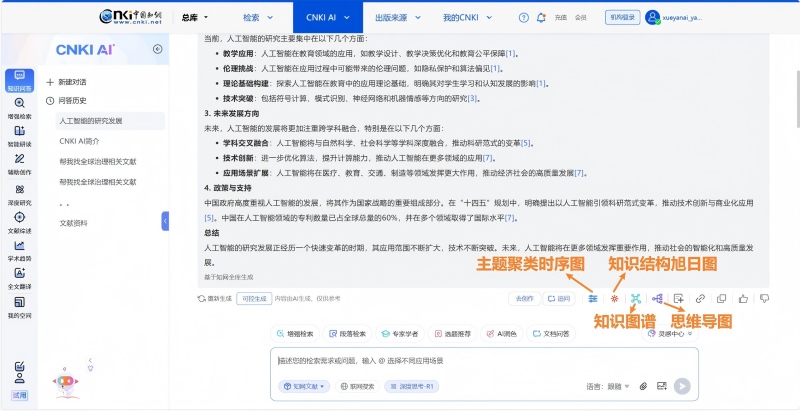Click the paperclip attachment icon in input box
Viewport: 800px width, 411px height.
[643, 385]
